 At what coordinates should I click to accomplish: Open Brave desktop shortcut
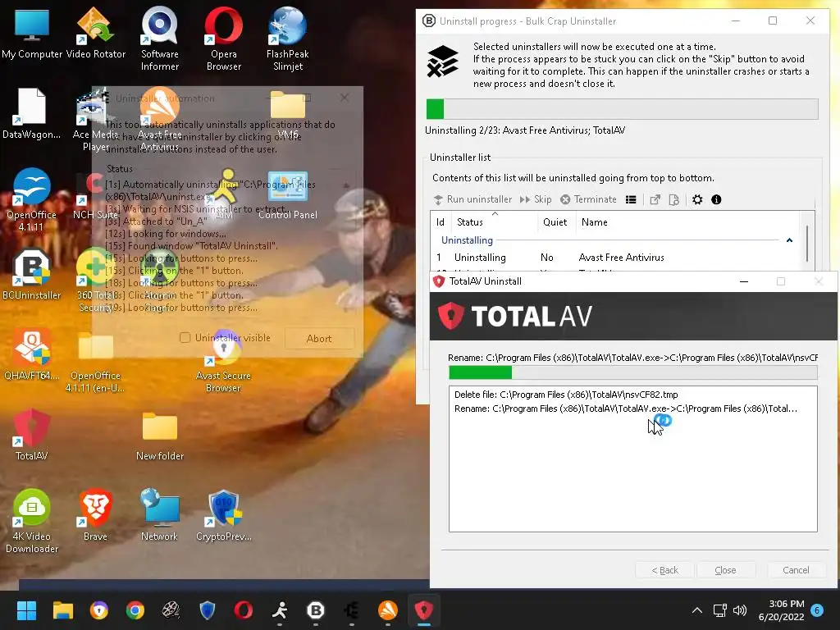[95, 515]
